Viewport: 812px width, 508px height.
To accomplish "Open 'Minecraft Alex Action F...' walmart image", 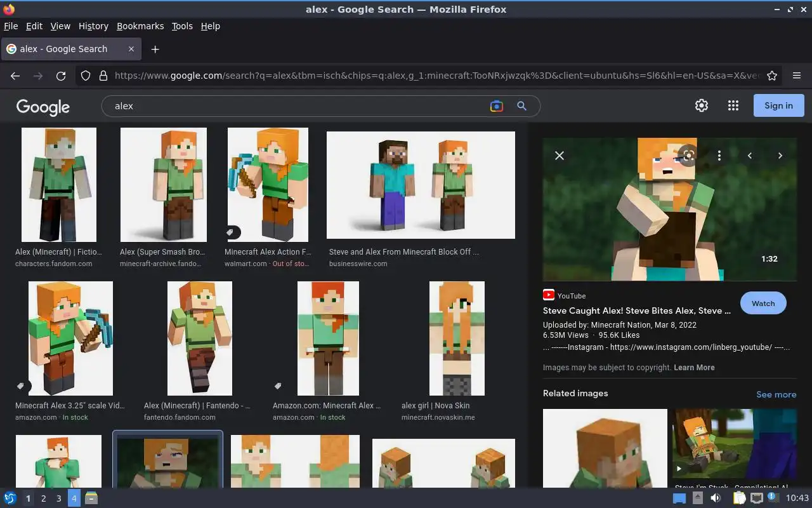I will point(268,185).
